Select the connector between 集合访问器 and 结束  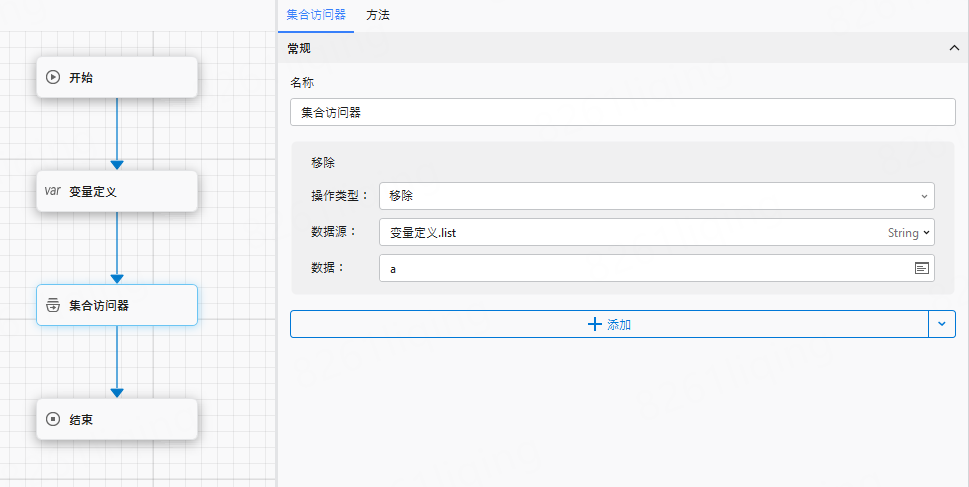tap(117, 360)
